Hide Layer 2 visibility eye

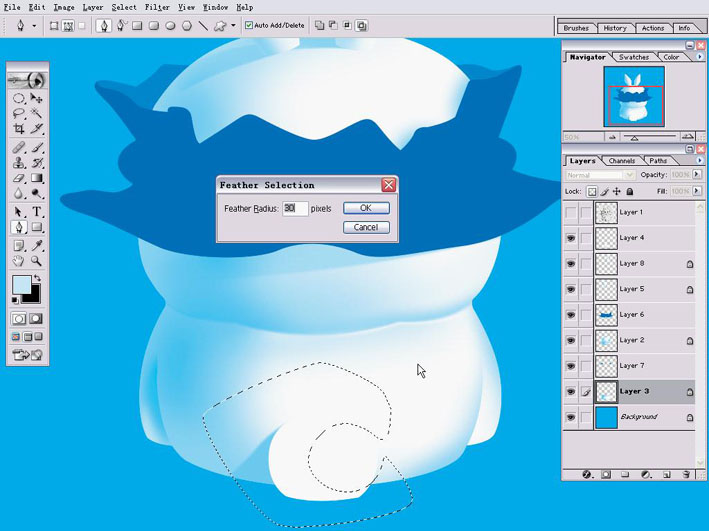571,340
